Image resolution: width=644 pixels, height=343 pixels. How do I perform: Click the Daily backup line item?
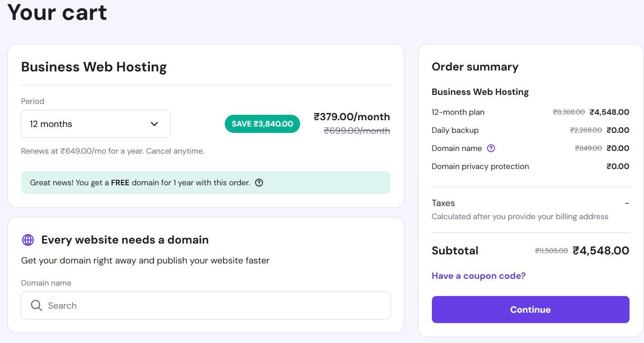click(x=455, y=130)
